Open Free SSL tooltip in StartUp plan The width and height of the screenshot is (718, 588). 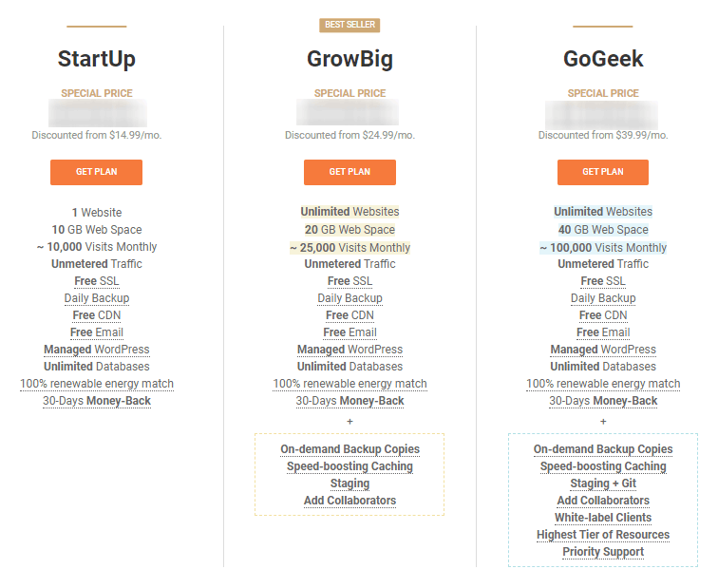(97, 281)
